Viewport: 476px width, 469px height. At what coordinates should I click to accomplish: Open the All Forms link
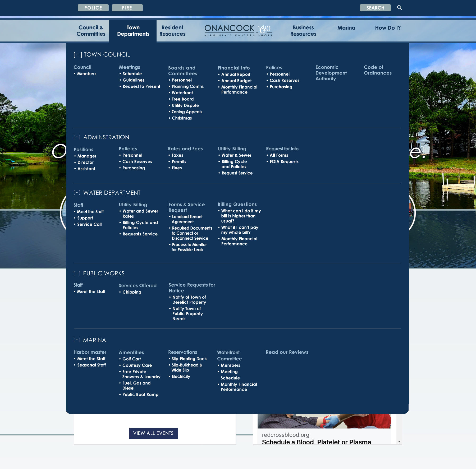pos(279,155)
